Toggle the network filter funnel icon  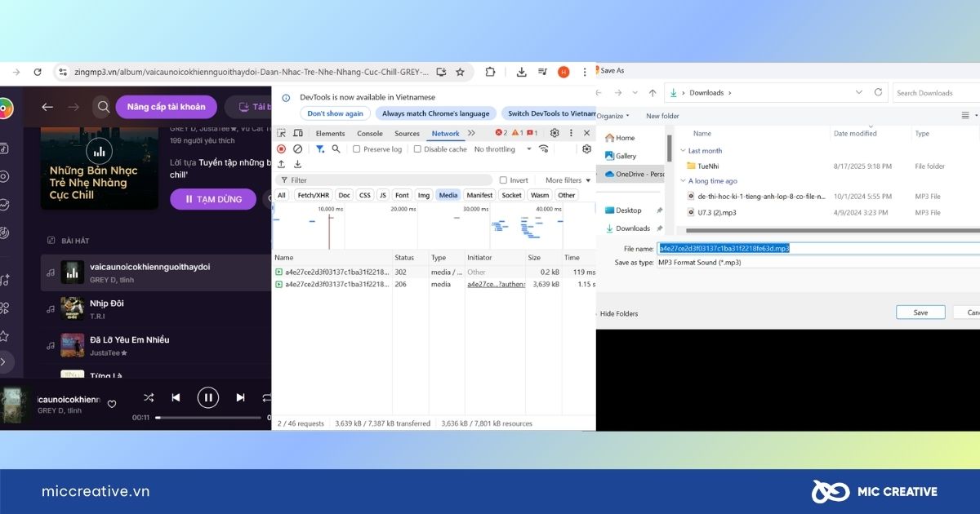pos(320,148)
